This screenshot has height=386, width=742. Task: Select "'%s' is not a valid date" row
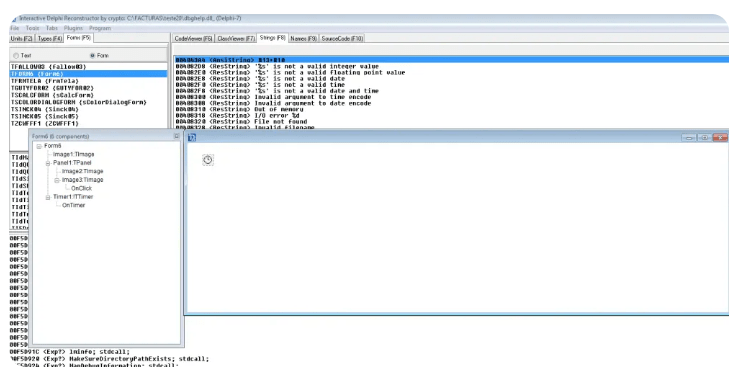click(451, 79)
